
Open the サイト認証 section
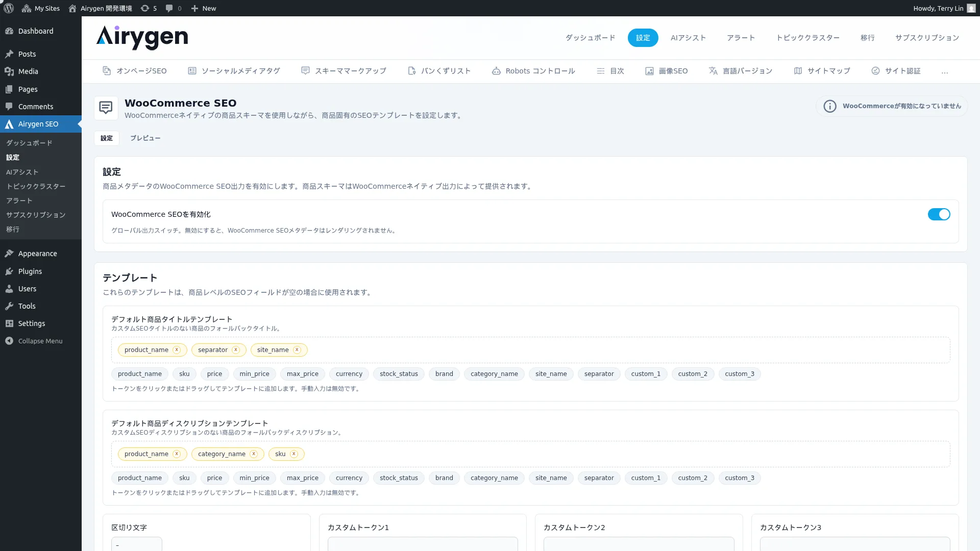896,71
